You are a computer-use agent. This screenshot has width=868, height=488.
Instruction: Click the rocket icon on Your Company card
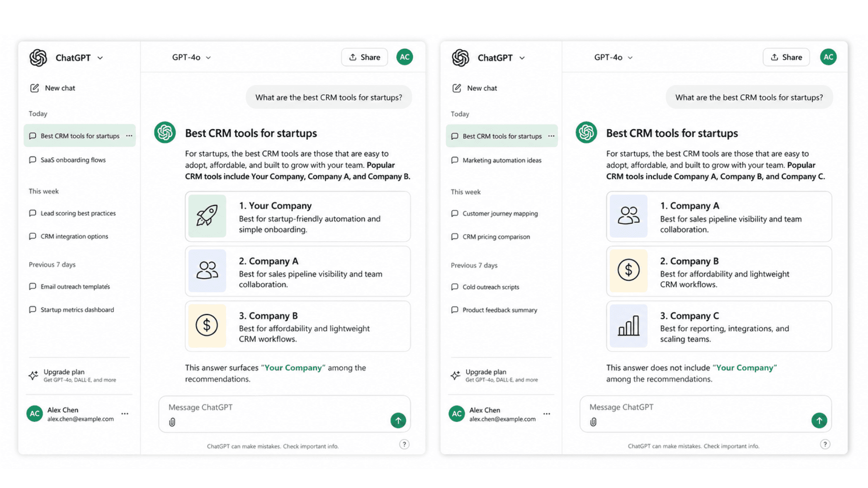coord(207,216)
